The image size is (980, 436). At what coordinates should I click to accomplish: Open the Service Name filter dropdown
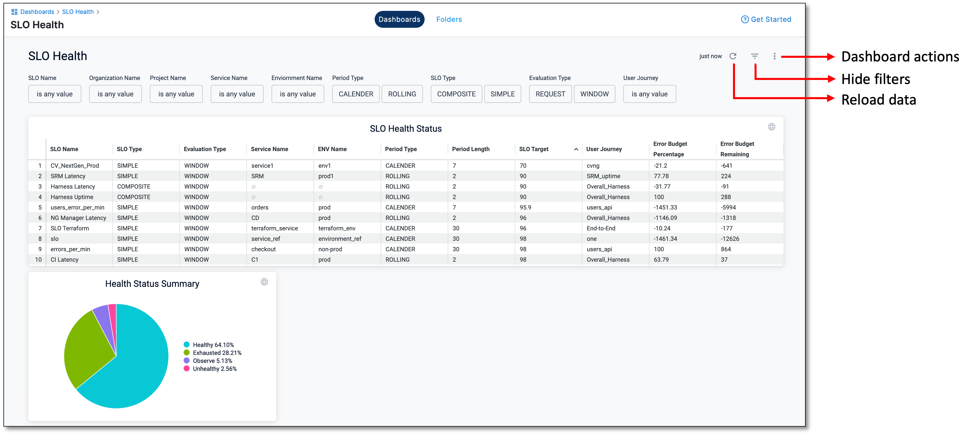[237, 94]
